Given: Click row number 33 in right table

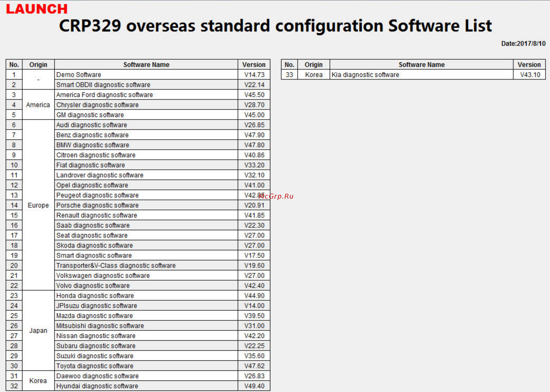Looking at the screenshot, I should pyautogui.click(x=289, y=75).
